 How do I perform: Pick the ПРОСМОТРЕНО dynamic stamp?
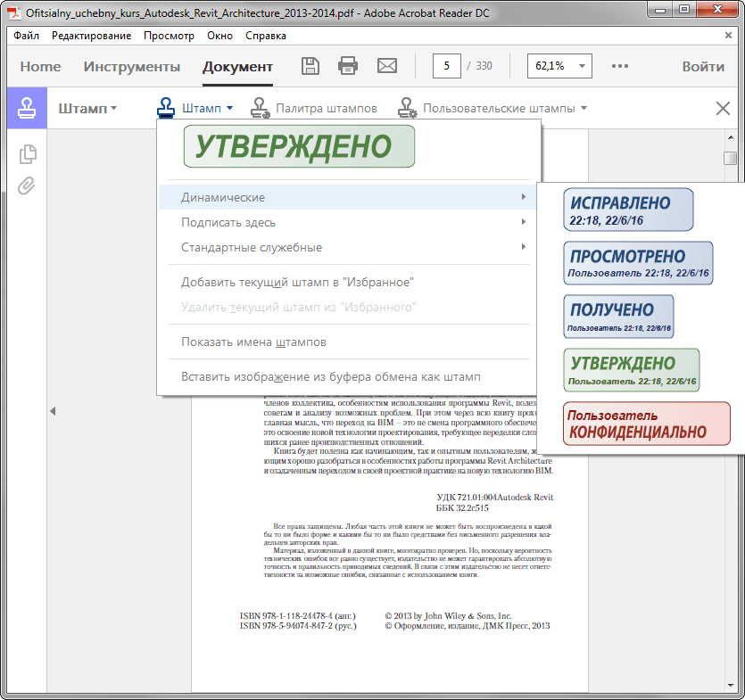[638, 263]
